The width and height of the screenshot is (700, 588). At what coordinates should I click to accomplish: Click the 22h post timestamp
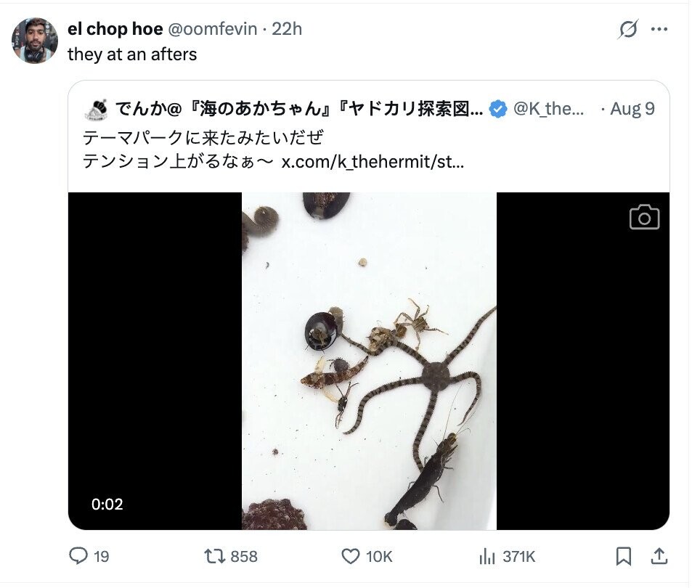[287, 29]
